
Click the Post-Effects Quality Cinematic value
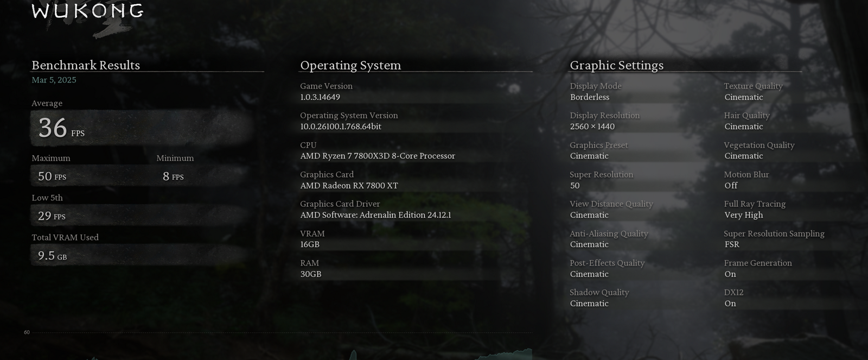tap(589, 274)
